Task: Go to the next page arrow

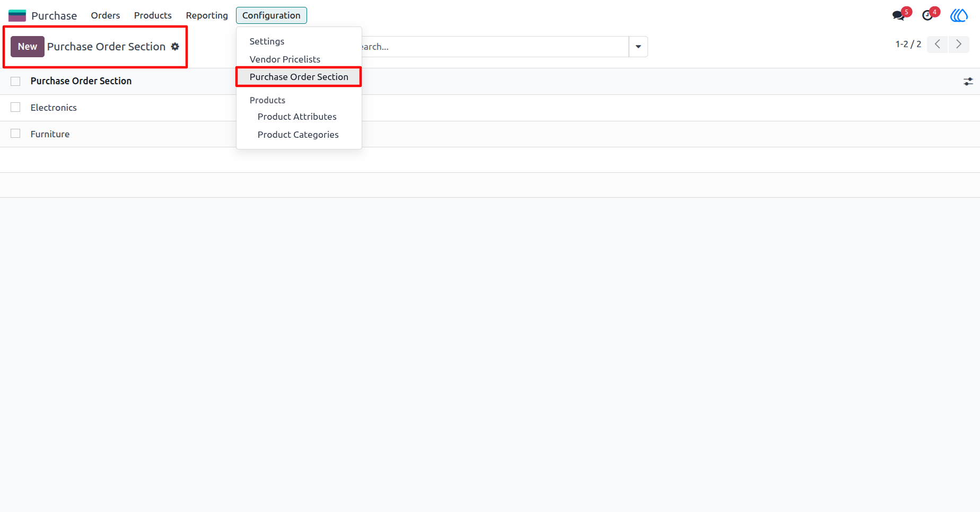Action: coord(959,44)
